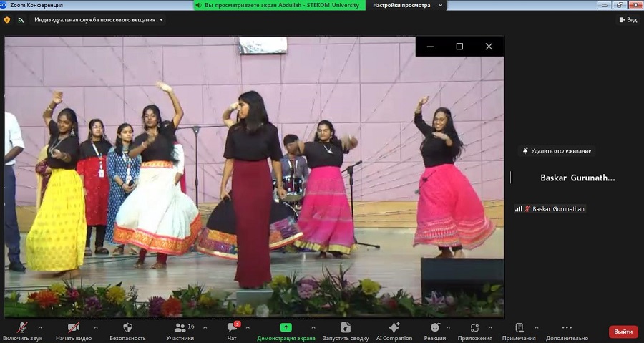Expand Индивидуальная служба потокового вещания dropdown
Image resolution: width=644 pixels, height=343 pixels.
99,20
